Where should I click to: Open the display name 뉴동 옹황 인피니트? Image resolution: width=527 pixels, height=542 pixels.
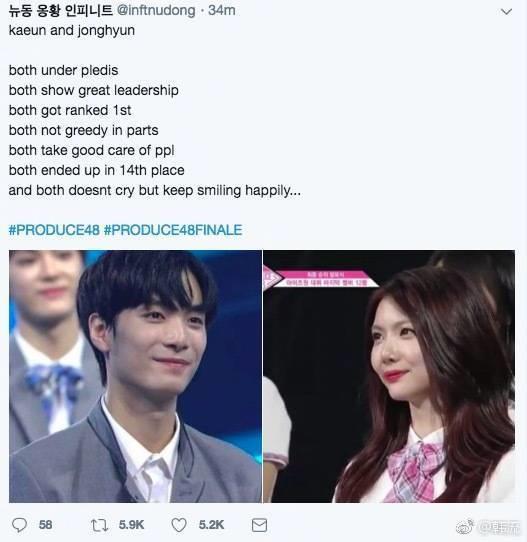pos(61,10)
